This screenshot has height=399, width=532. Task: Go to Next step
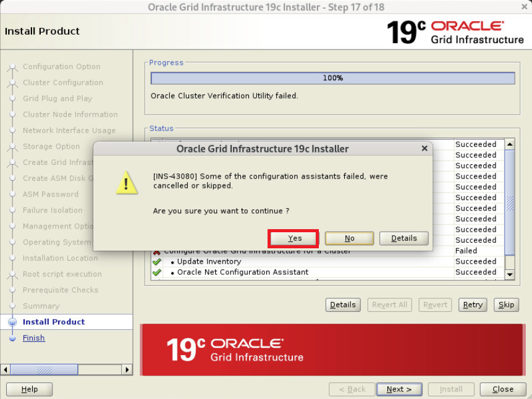399,389
